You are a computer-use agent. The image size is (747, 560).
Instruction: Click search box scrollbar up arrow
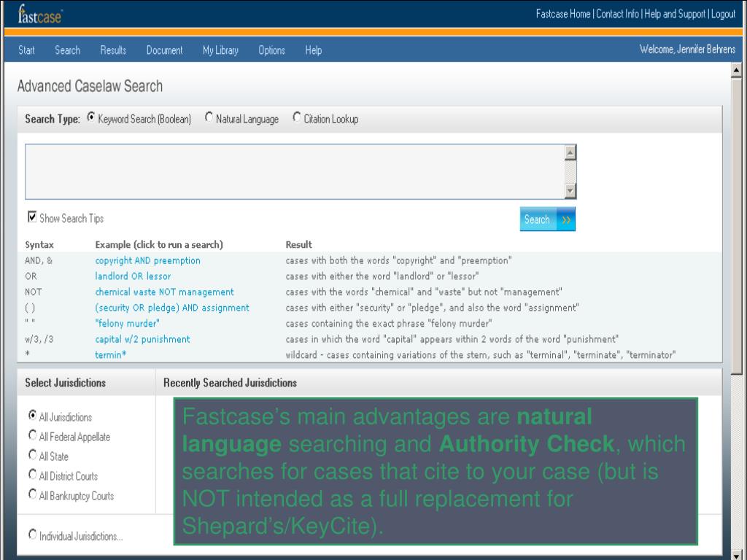coord(570,152)
